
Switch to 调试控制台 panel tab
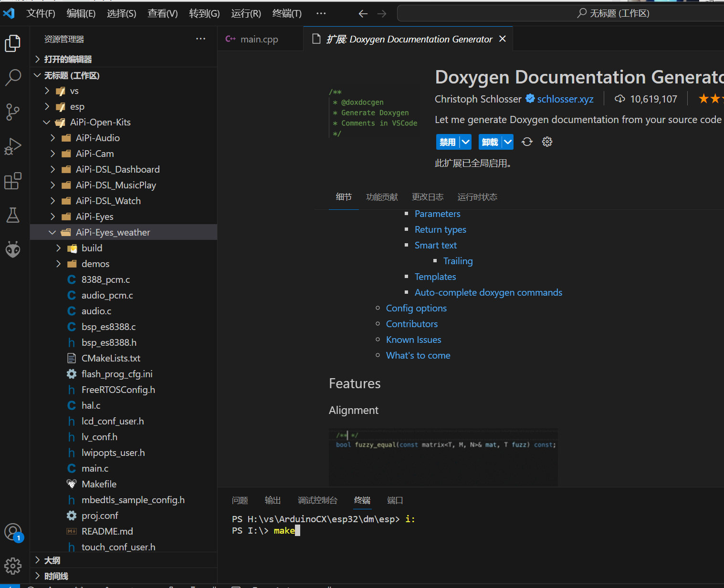(x=317, y=500)
